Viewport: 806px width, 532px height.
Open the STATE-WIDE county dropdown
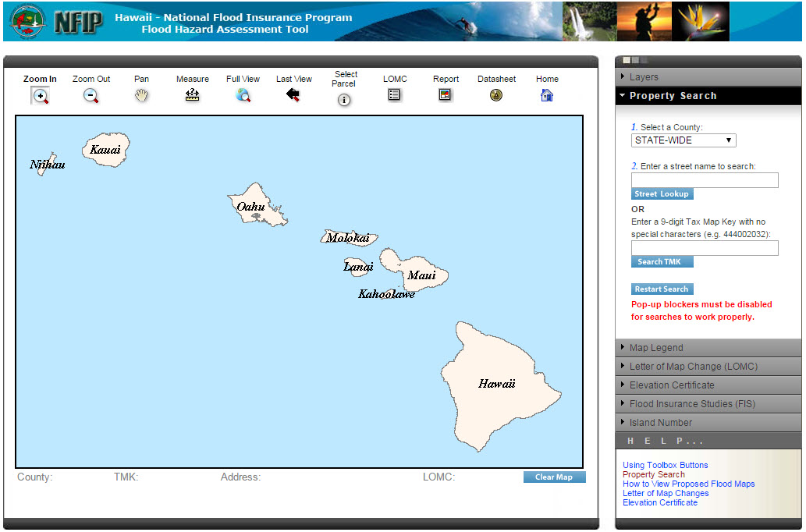tap(684, 140)
